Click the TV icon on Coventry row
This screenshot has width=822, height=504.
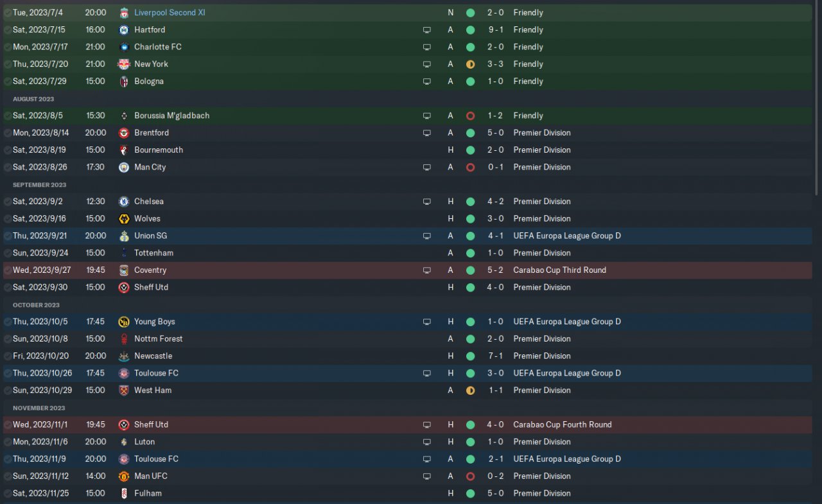coord(427,270)
